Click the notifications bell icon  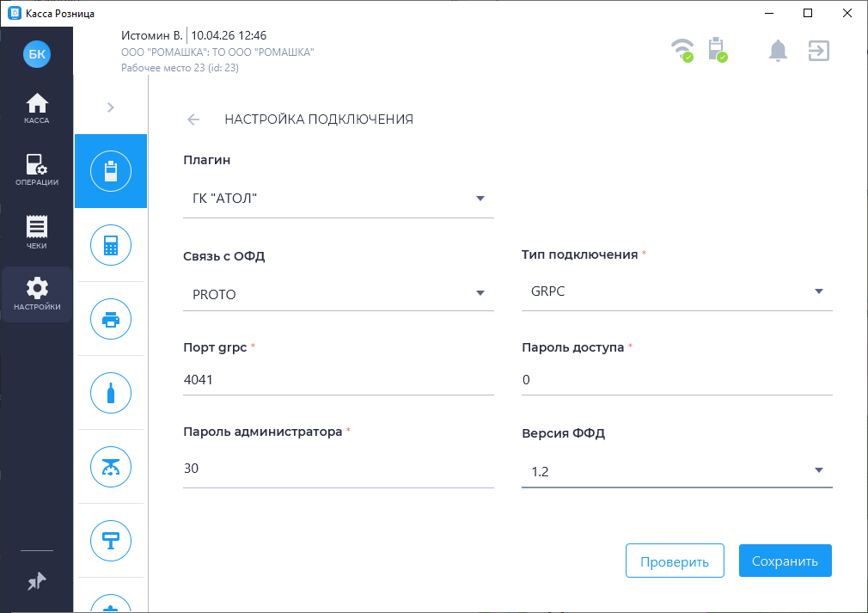[778, 51]
